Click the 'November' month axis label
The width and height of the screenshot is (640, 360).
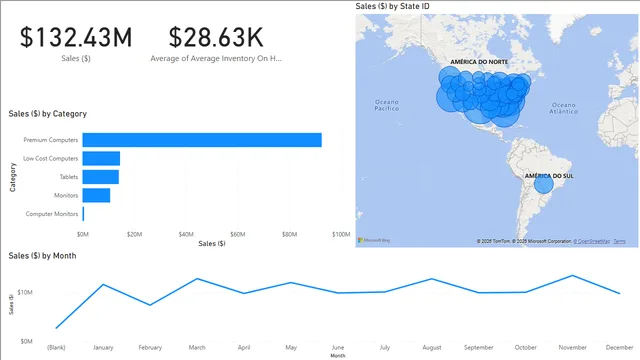coord(573,347)
